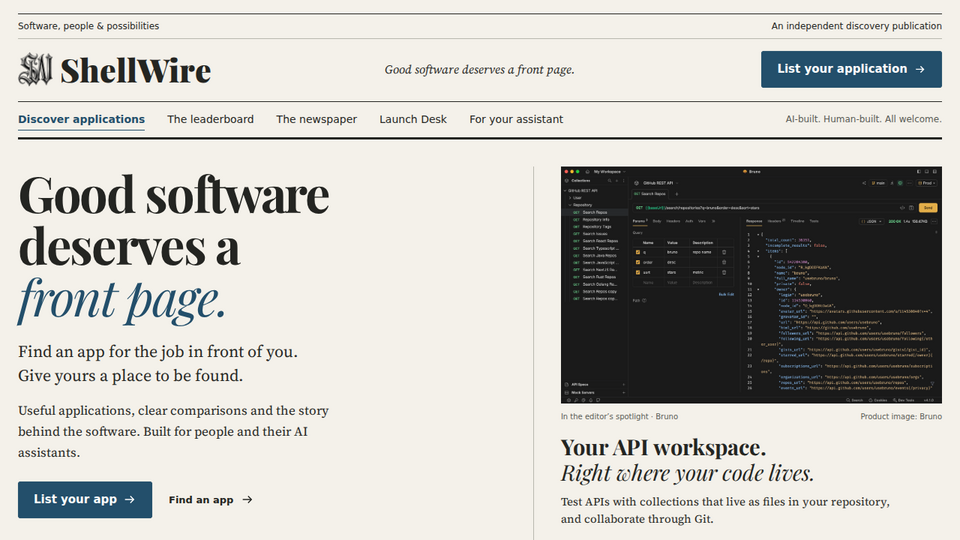
Task: Open The leaderboard menu item
Action: [210, 119]
